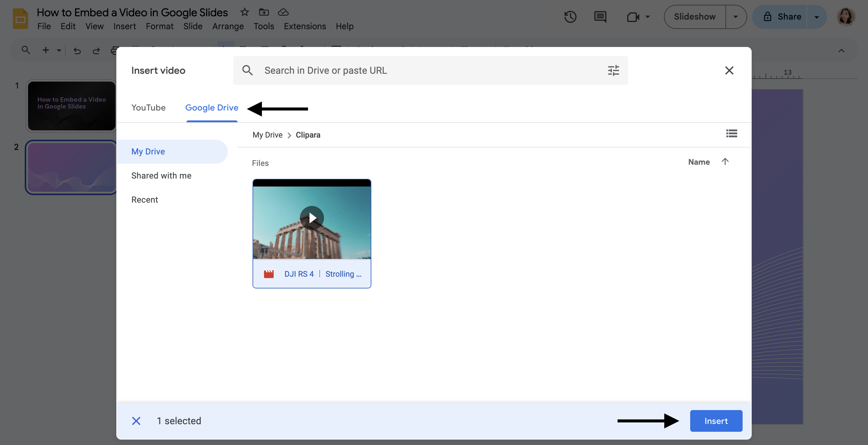Reverse sort direction arrow
Image resolution: width=868 pixels, height=445 pixels.
725,162
